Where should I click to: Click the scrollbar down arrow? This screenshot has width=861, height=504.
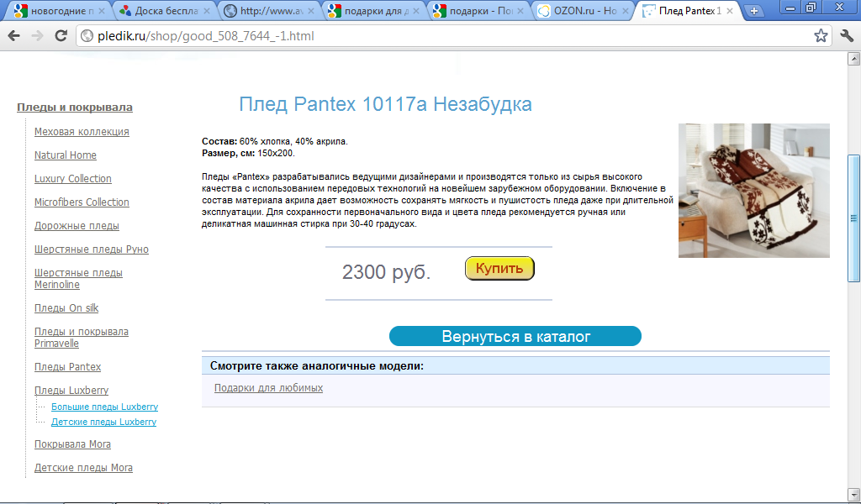[x=853, y=493]
